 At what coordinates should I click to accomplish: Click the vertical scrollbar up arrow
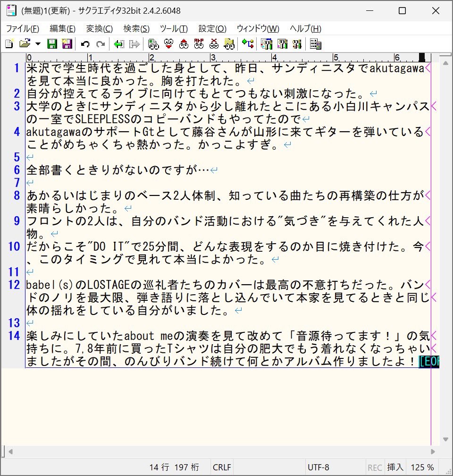445,63
